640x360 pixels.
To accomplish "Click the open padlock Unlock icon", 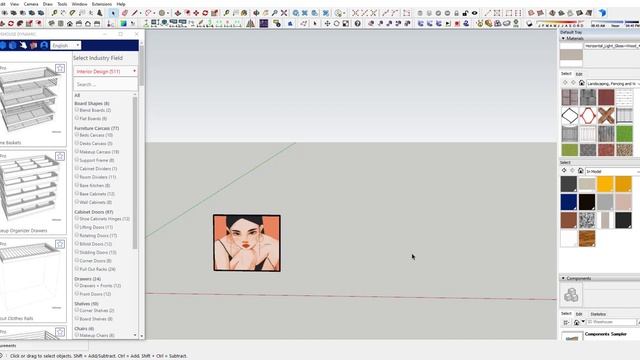I will (x=465, y=13).
